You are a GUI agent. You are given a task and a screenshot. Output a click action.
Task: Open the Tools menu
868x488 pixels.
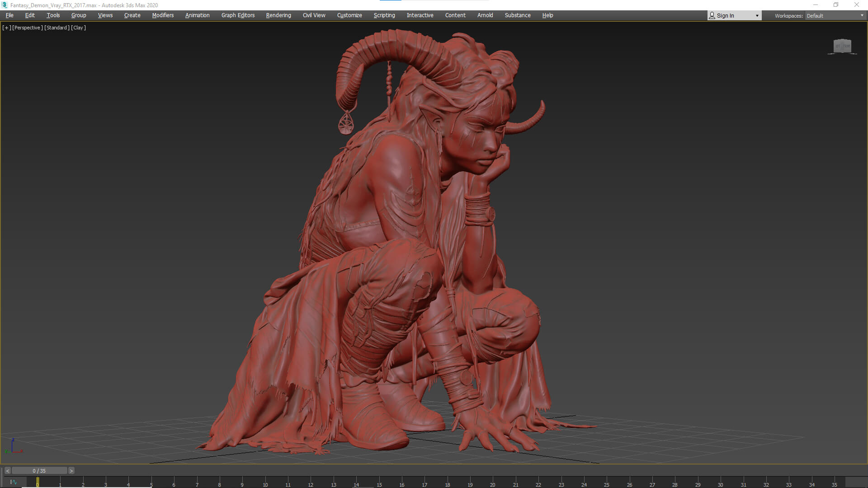point(53,15)
